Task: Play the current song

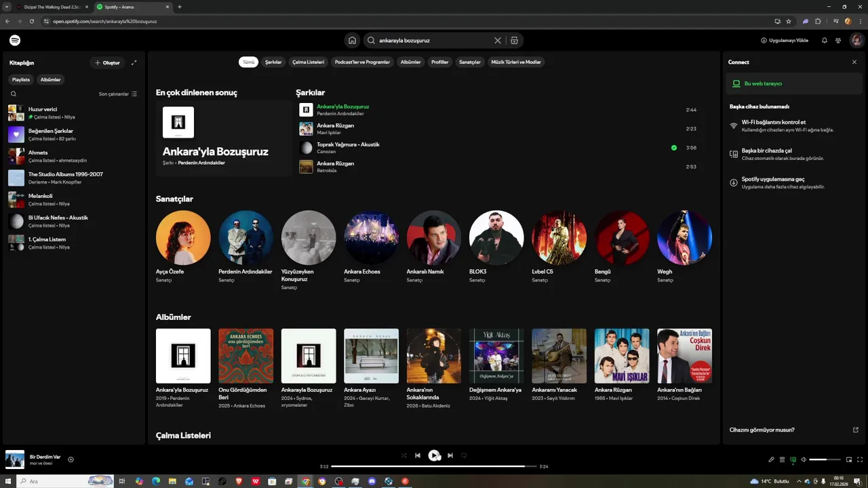Action: click(x=434, y=455)
